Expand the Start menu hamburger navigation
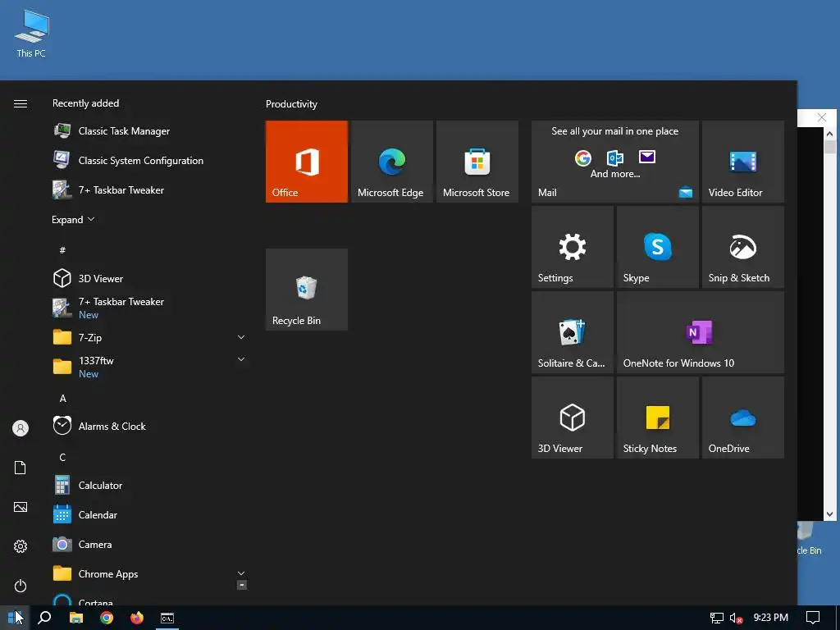The image size is (840, 630). [x=21, y=103]
